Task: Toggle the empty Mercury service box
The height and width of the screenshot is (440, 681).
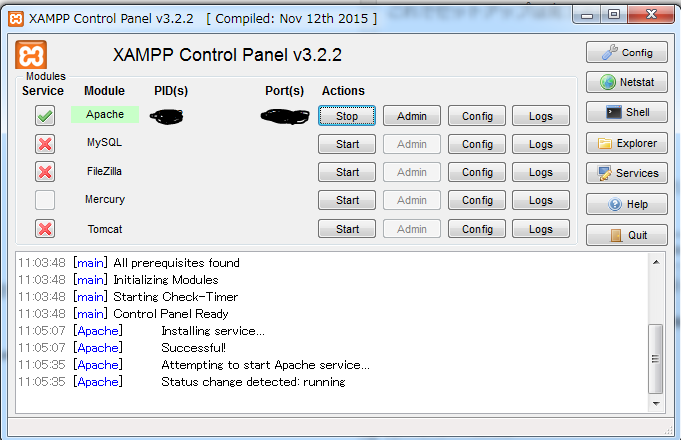Action: point(45,200)
